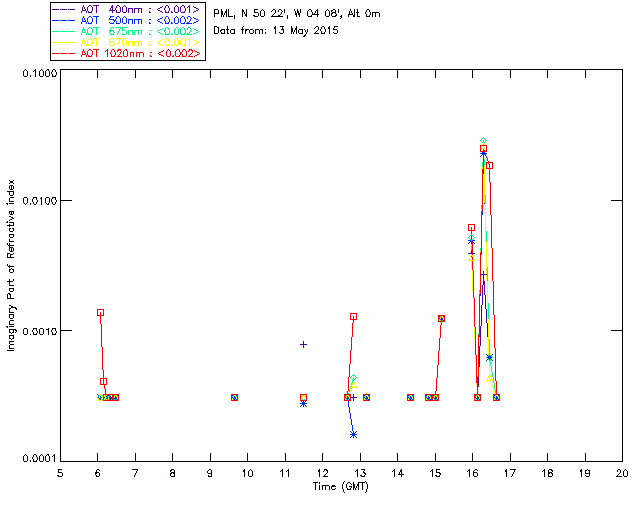Click the AOT 500nm legend entry
This screenshot has width=640, height=512.
pyautogui.click(x=127, y=20)
